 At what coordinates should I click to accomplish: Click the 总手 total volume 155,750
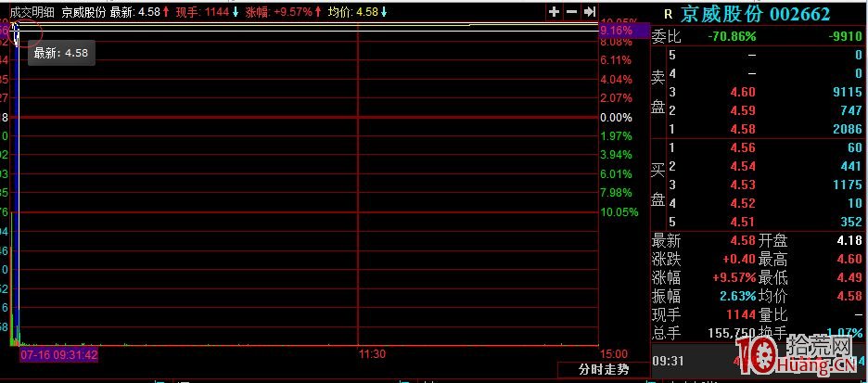[x=732, y=333]
